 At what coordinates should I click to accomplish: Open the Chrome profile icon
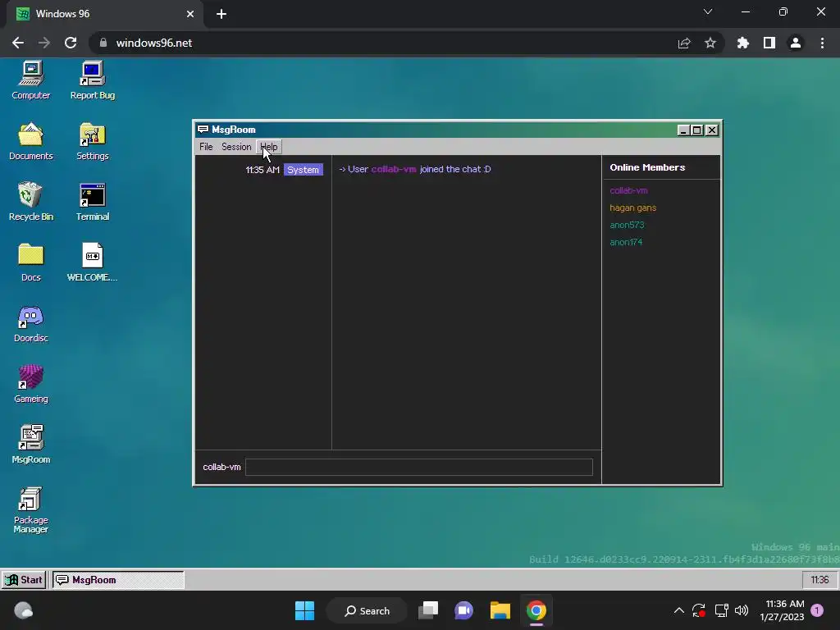[796, 43]
